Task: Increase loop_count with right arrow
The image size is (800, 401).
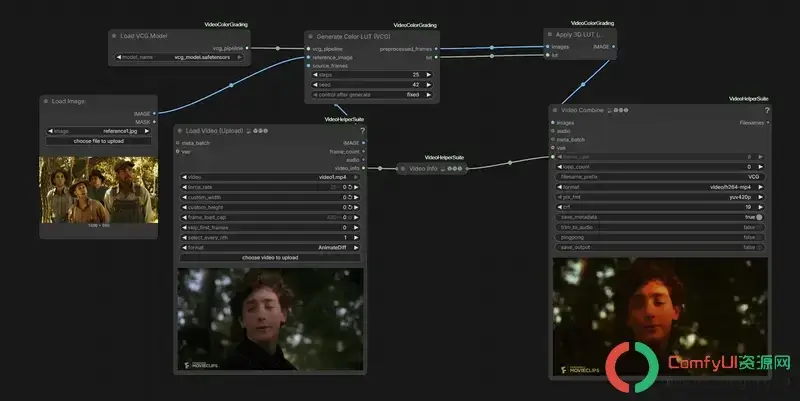Action: [x=760, y=167]
